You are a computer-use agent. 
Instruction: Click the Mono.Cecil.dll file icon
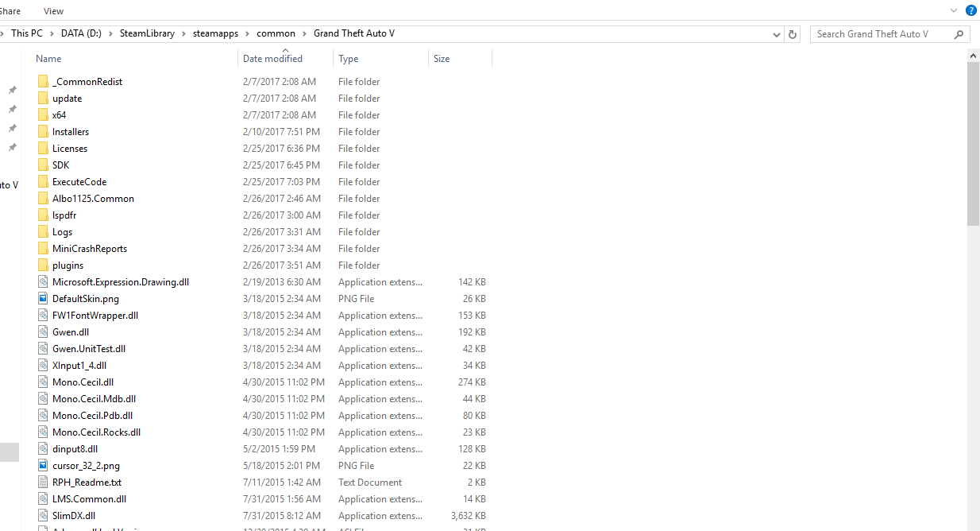pyautogui.click(x=43, y=382)
